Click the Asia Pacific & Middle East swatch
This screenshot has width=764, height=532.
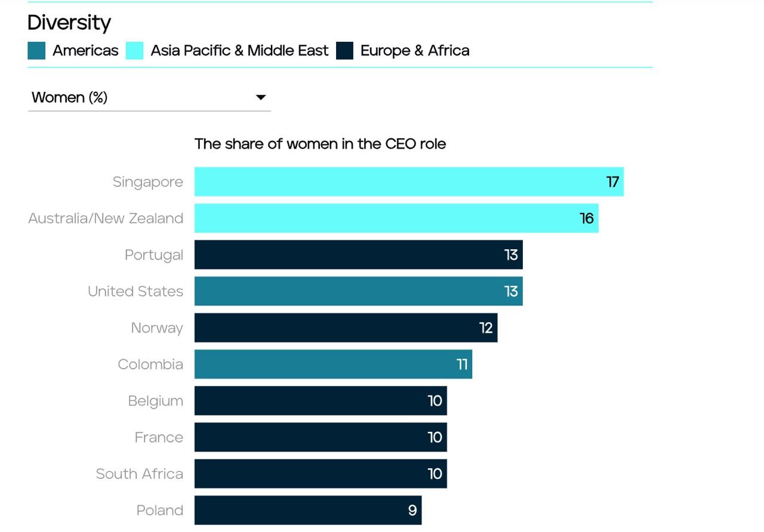[x=134, y=51]
